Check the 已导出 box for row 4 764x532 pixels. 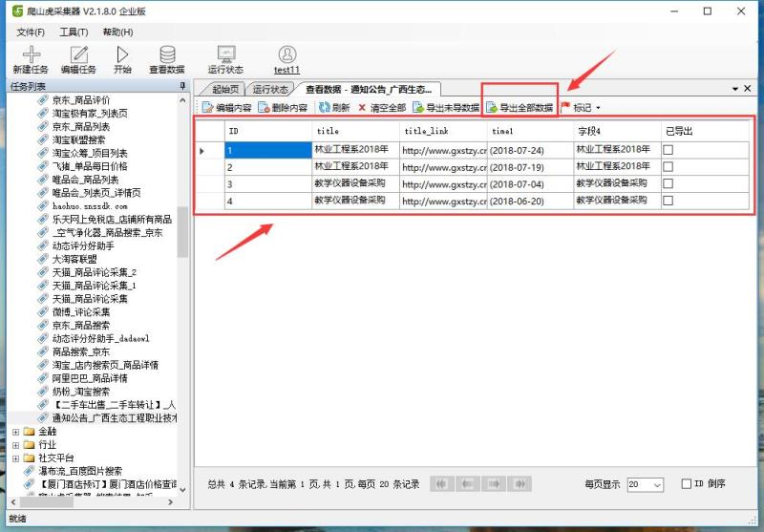[668, 201]
